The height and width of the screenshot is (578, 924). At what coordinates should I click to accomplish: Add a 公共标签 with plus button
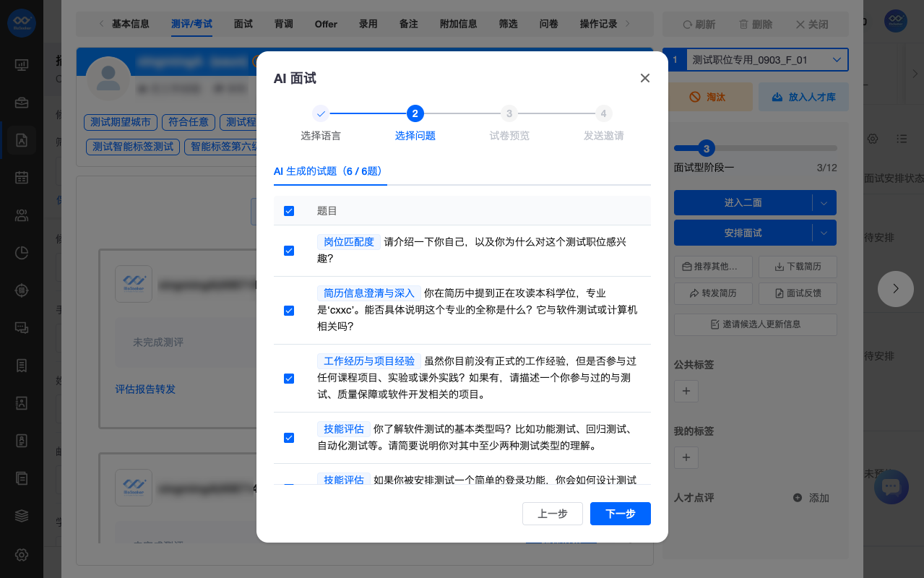click(x=686, y=391)
